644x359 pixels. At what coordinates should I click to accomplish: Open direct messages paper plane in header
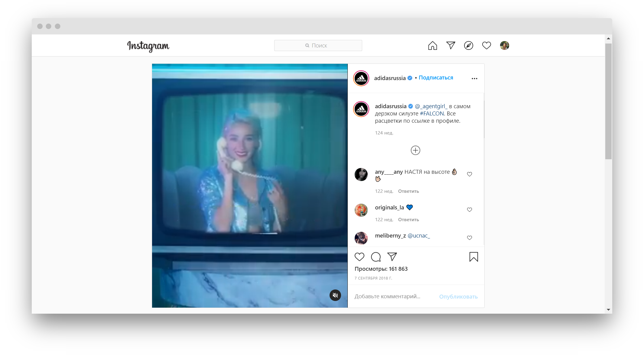[x=450, y=45]
